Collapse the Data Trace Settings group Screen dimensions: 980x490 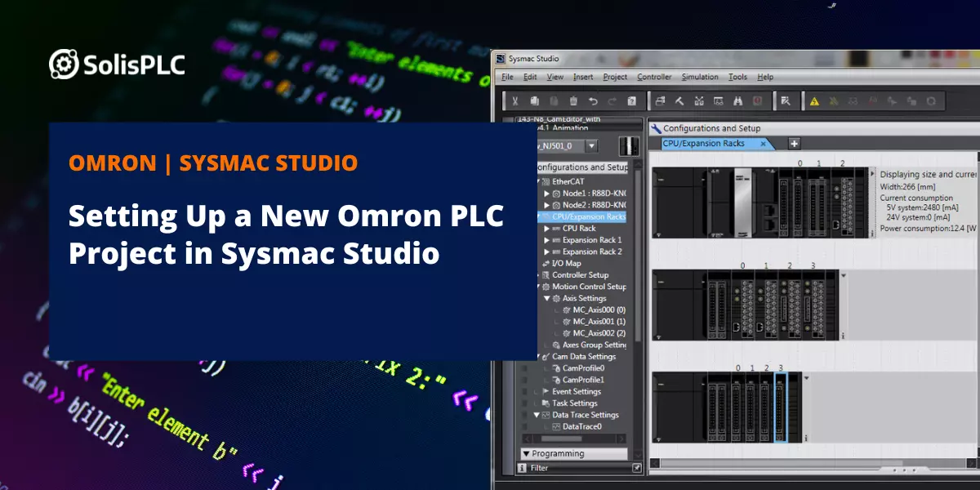tap(537, 414)
